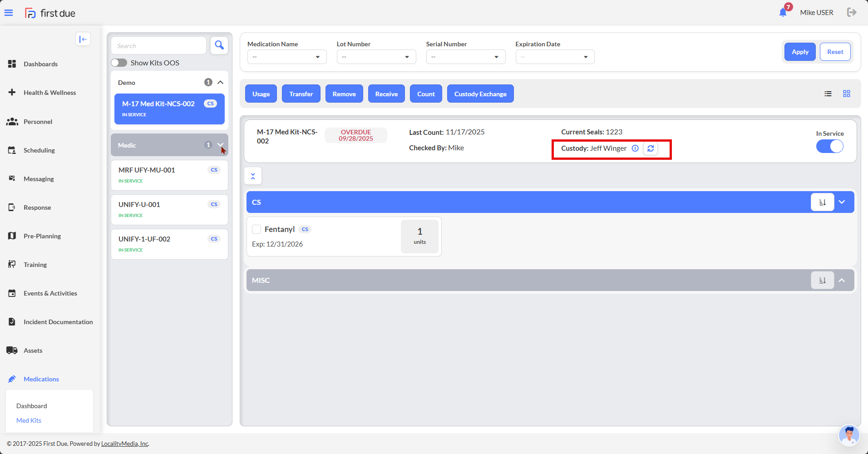This screenshot has height=454, width=868.
Task: Click the Custody Exchange button
Action: 480,94
